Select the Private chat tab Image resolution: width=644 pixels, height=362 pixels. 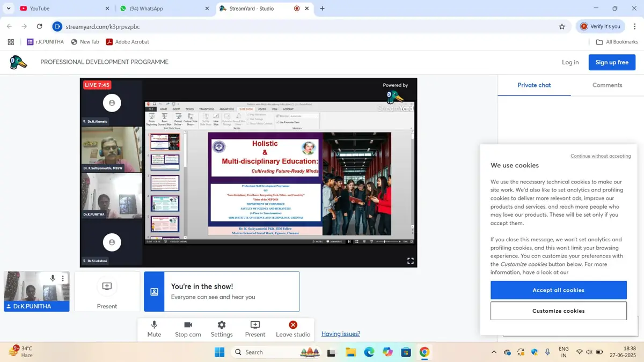[534, 85]
